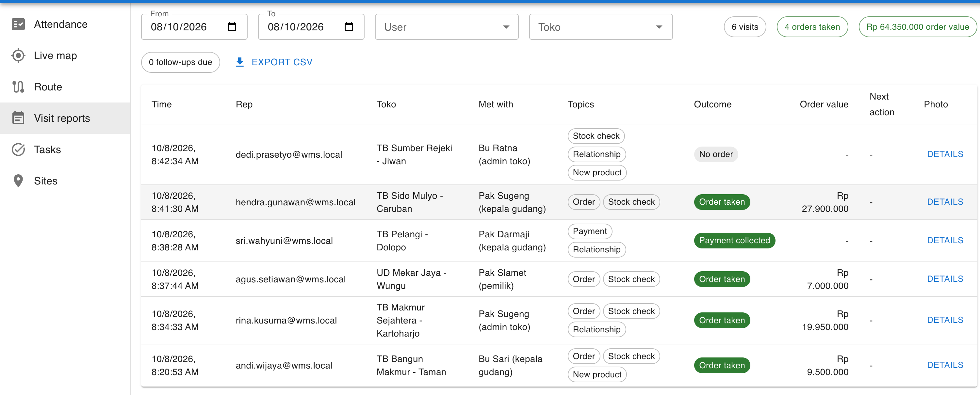Open the From date calendar picker icon
This screenshot has width=980, height=395.
click(x=232, y=27)
